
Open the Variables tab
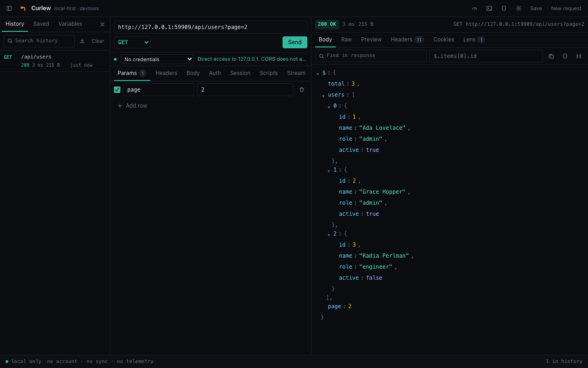tap(70, 24)
